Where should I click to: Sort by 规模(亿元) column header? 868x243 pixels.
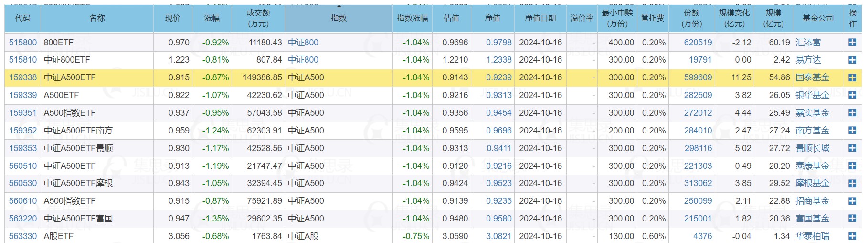coord(773,18)
